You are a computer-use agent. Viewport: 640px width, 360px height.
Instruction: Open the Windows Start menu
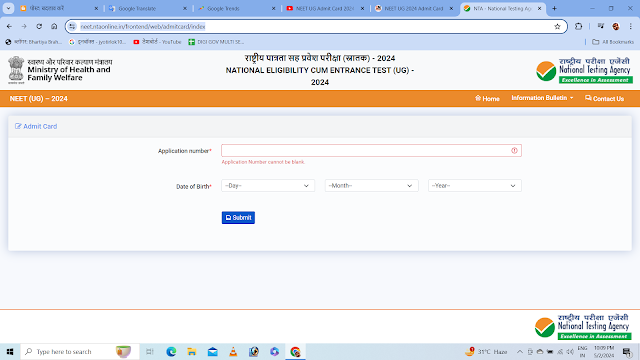(x=10, y=351)
